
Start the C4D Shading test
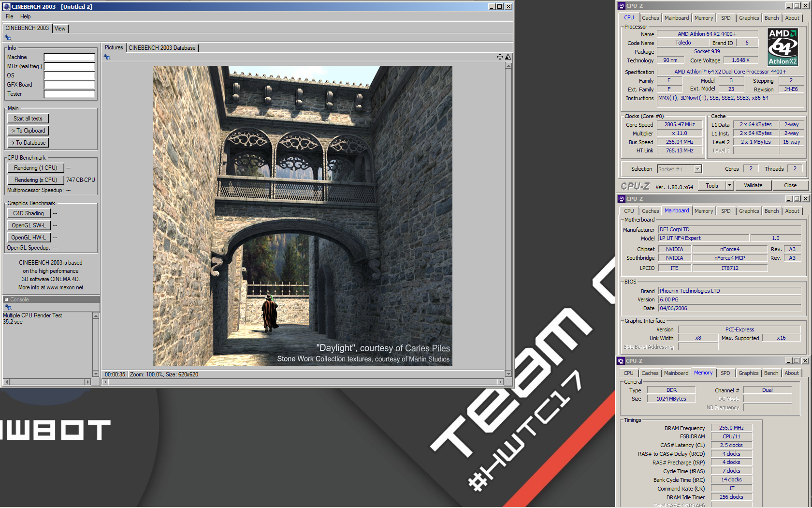click(x=29, y=213)
